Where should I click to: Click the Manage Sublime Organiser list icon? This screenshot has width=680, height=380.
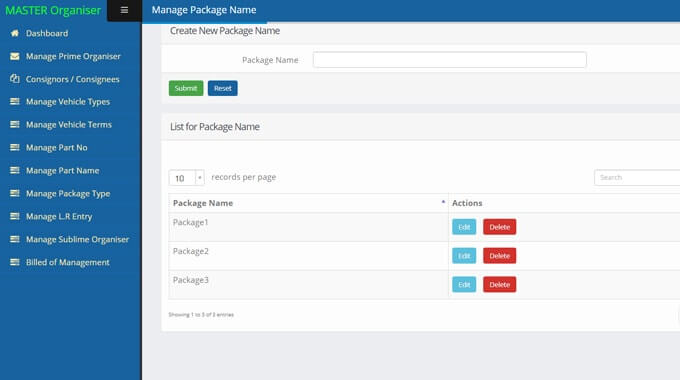[15, 239]
